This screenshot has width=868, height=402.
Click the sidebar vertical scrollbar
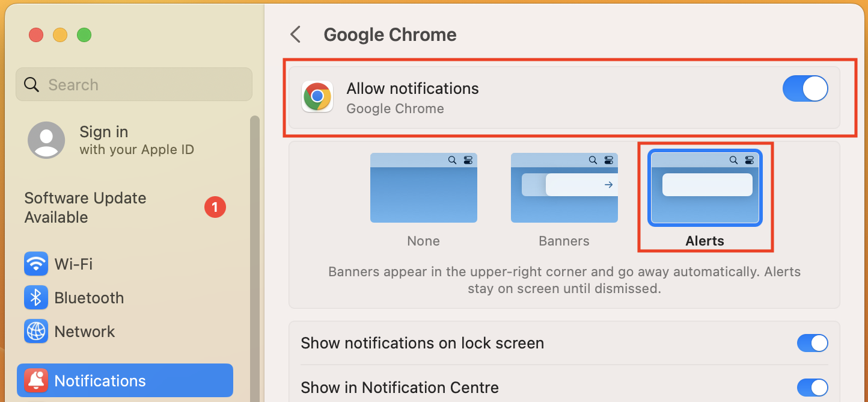point(255,259)
